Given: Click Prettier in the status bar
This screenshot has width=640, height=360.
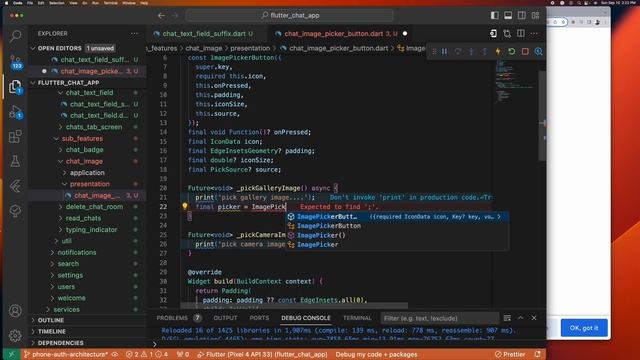Looking at the screenshot, I should (510, 354).
